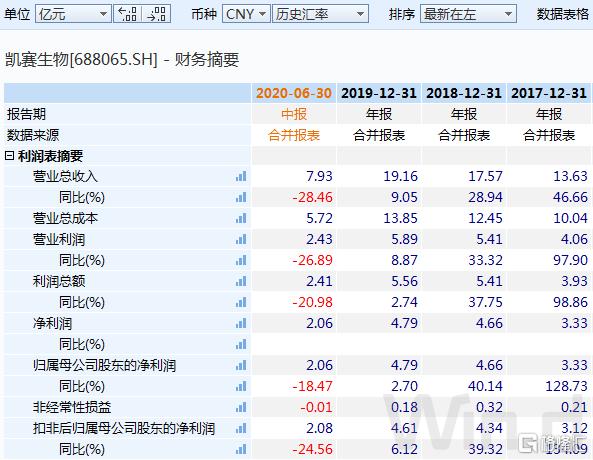This screenshot has width=593, height=460.
Task: Open chart icon for 扣非后归属母公司股东的净利润 row
Action: 241,428
